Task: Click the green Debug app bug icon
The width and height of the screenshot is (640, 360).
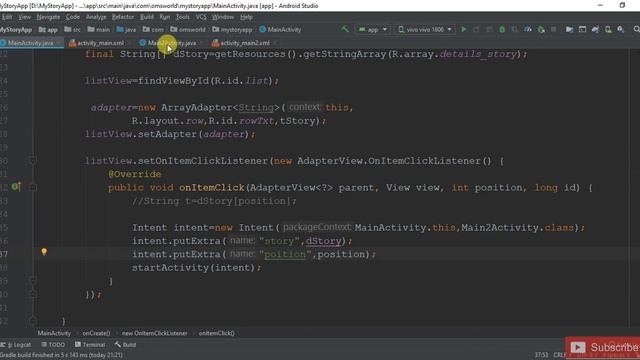Action: tap(502, 29)
